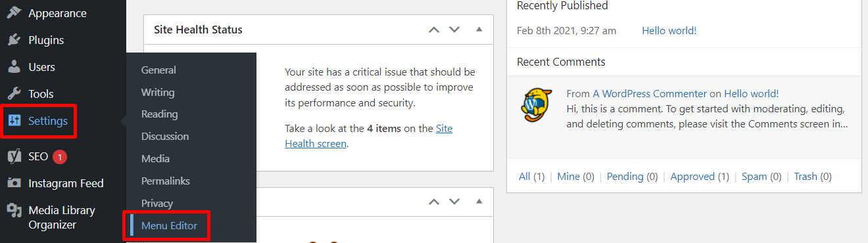Image resolution: width=868 pixels, height=243 pixels.
Task: Open the Site Health screen link
Action: (x=369, y=136)
